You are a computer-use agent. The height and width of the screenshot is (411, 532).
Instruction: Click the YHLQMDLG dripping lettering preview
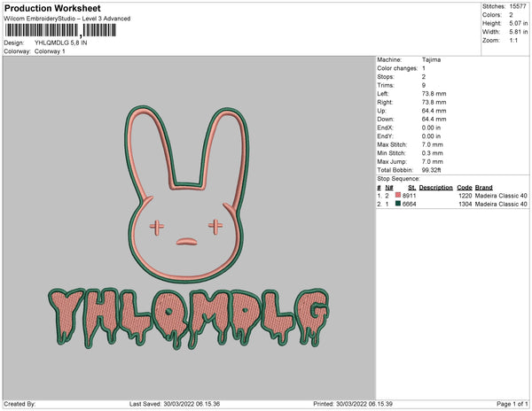[x=189, y=319]
